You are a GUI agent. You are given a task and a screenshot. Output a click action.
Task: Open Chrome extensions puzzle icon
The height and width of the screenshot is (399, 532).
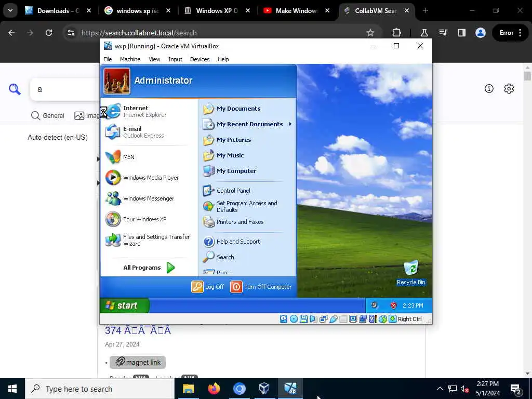point(396,33)
